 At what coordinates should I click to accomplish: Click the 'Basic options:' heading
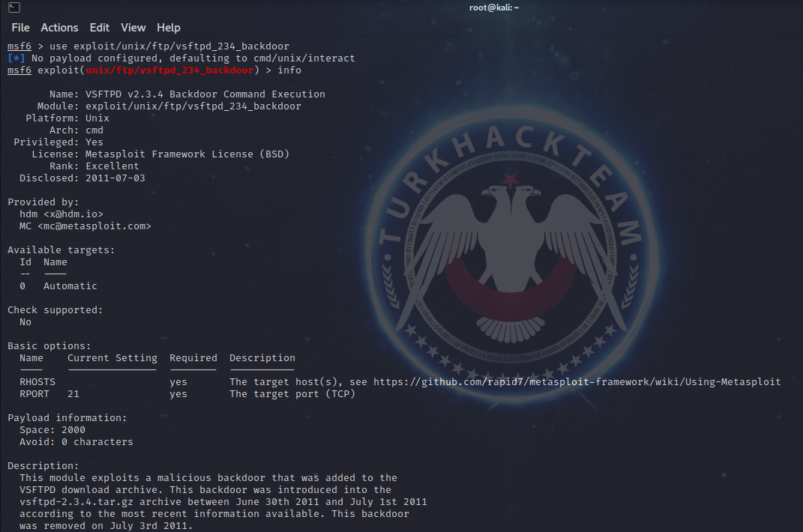pos(49,346)
